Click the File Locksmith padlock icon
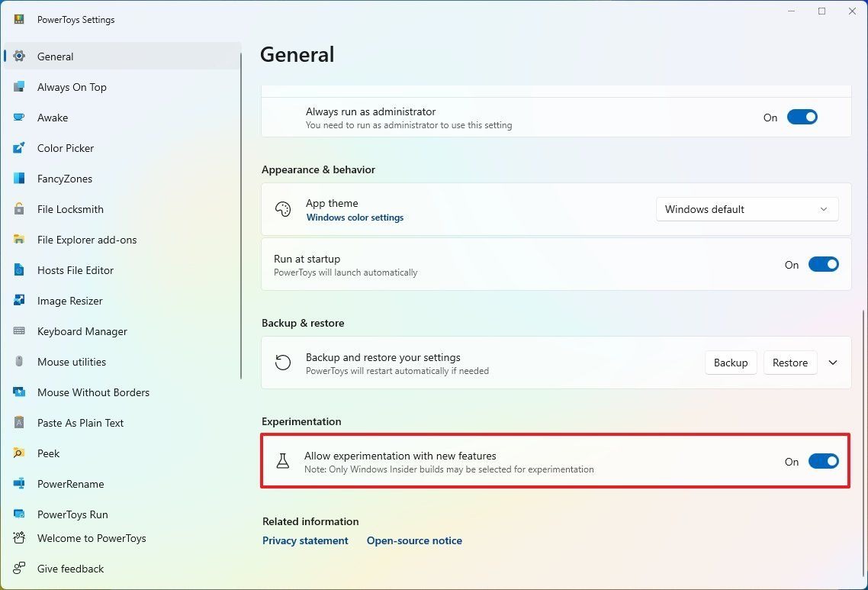Viewport: 868px width, 590px height. pos(19,208)
